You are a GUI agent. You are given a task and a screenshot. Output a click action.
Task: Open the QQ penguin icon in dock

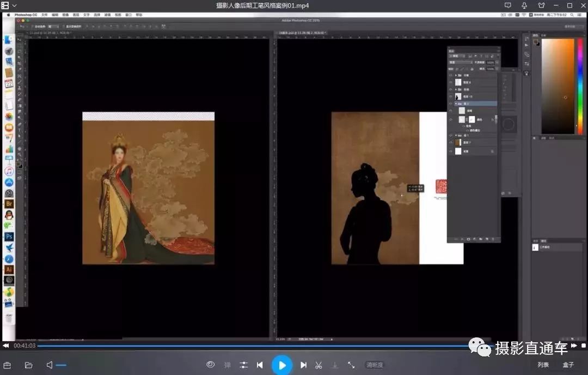[x=9, y=215]
